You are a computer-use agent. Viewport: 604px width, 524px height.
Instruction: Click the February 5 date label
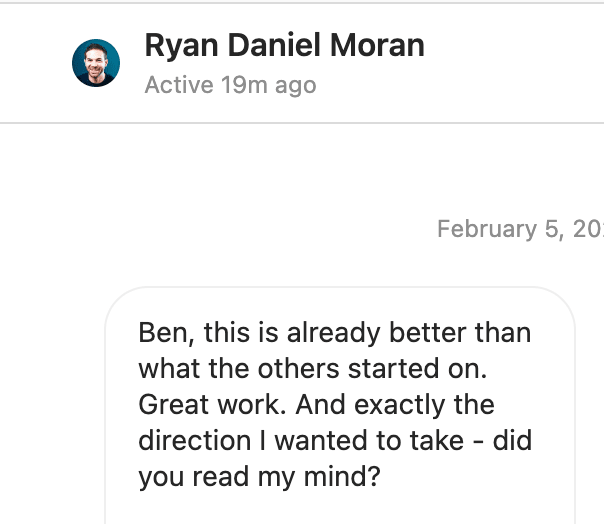(520, 229)
